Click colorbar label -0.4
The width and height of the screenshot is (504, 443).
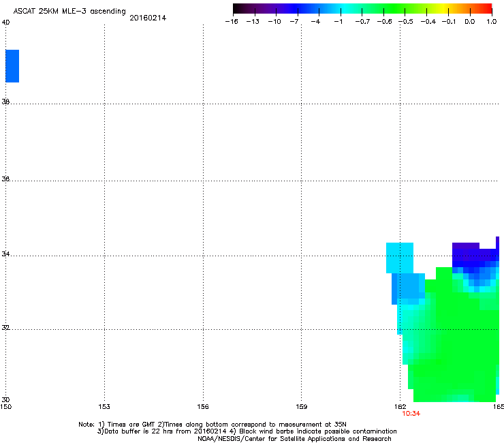coord(428,22)
